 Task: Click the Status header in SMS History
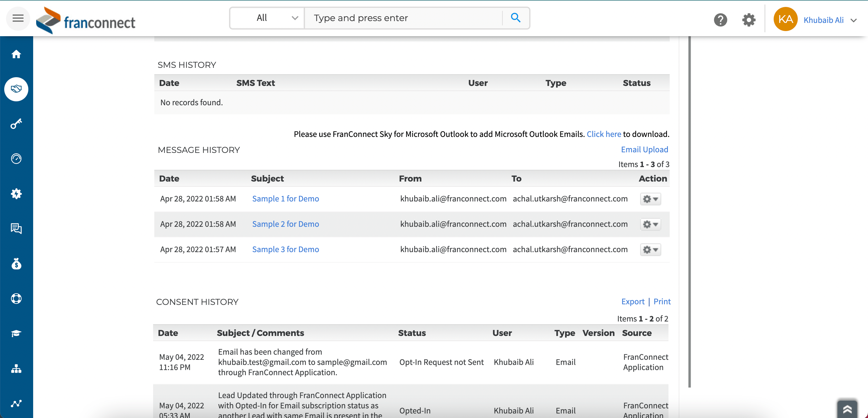(x=637, y=83)
